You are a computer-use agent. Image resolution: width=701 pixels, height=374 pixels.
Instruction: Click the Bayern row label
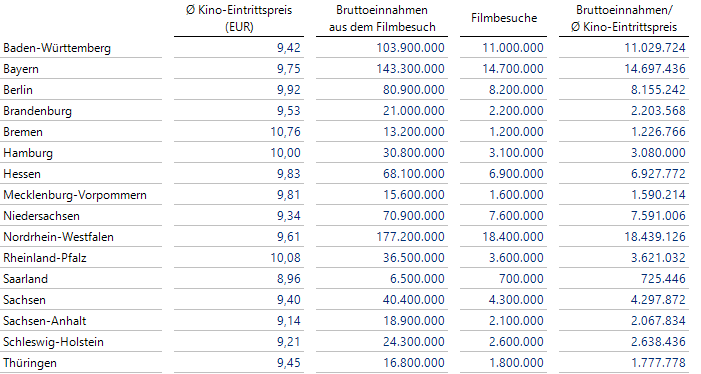click(x=21, y=69)
